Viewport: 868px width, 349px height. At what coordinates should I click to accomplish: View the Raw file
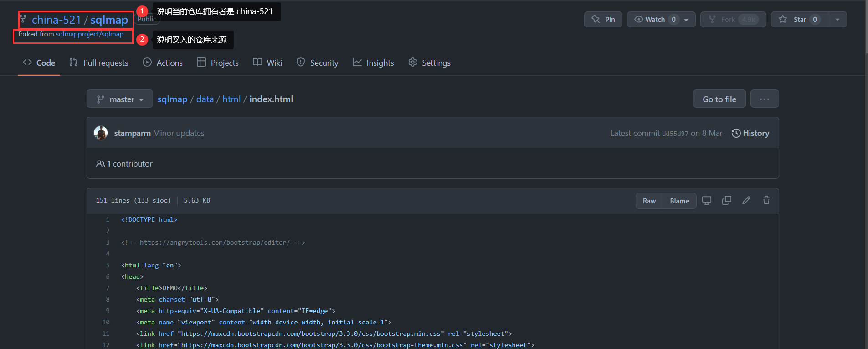click(x=649, y=201)
